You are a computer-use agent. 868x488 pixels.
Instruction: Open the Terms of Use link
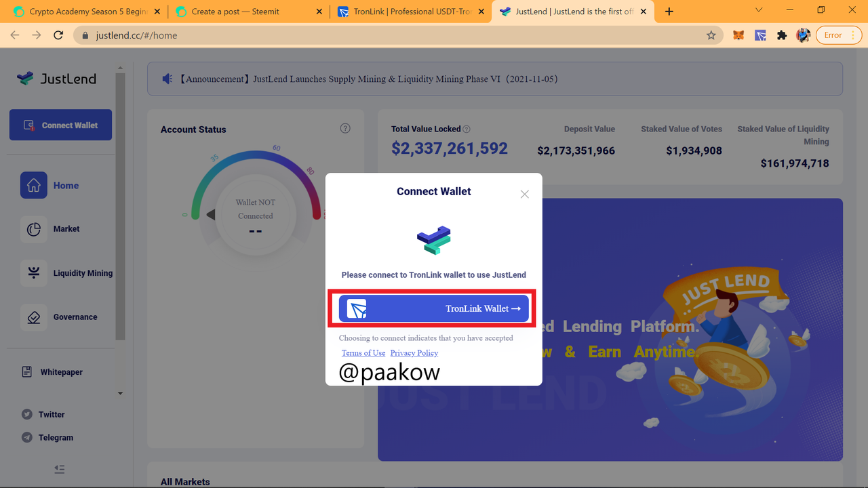click(363, 352)
